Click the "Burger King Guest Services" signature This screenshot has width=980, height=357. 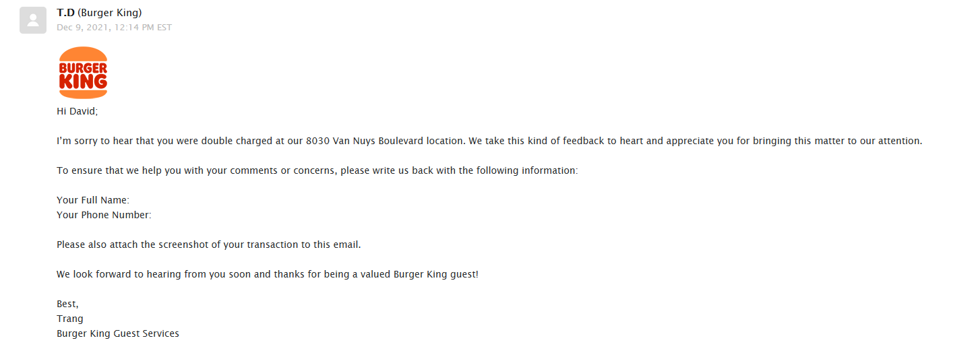click(118, 333)
